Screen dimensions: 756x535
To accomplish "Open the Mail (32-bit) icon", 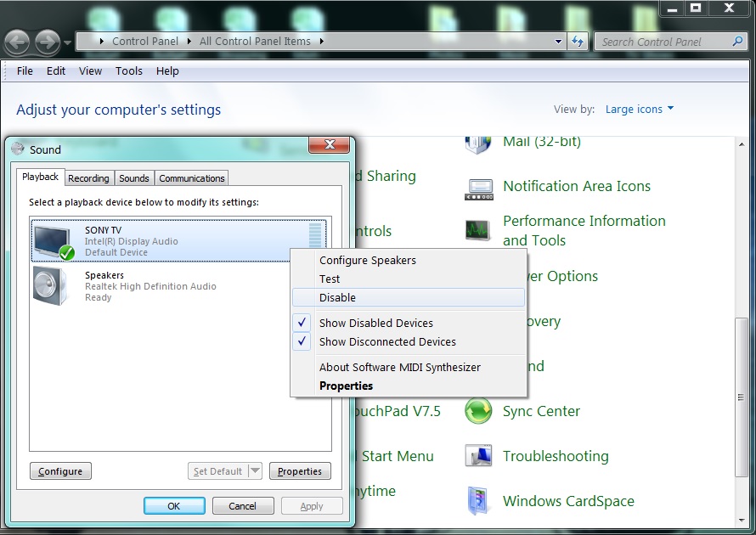I will [478, 143].
